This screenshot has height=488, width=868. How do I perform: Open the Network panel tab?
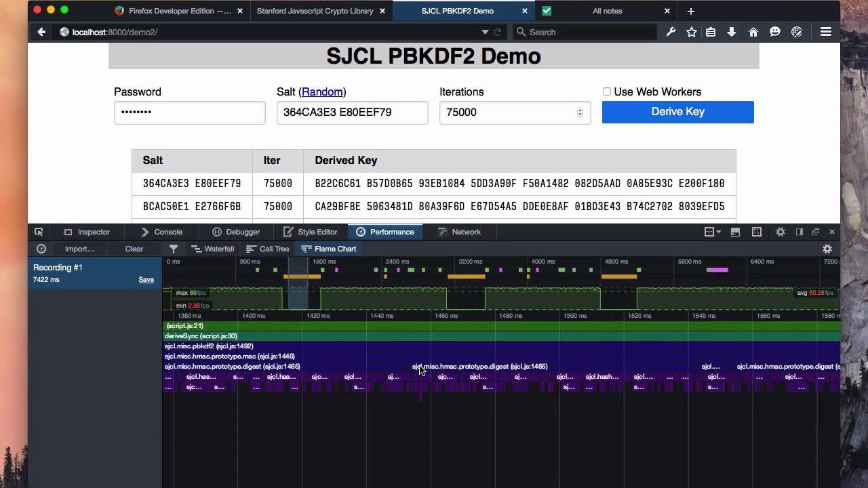459,232
